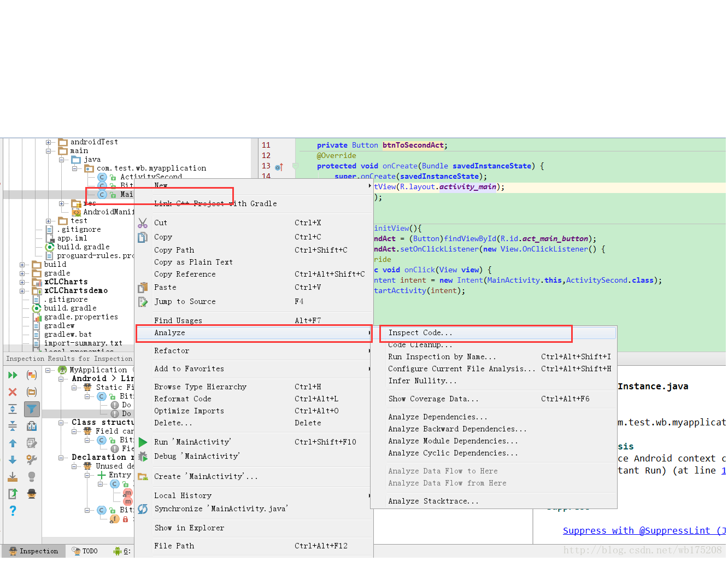Click the tray icon with down arrow in inspection toolbar

point(13,477)
